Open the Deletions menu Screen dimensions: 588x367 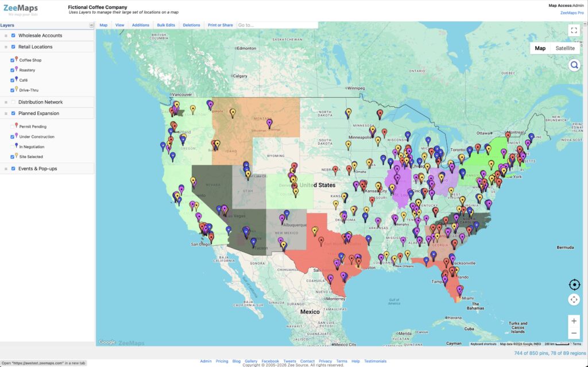[191, 25]
